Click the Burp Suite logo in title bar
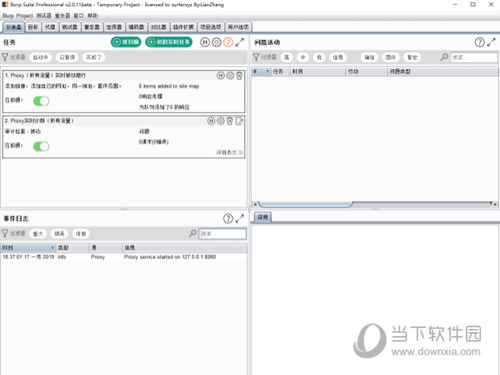Image resolution: width=500 pixels, height=375 pixels. pos(5,5)
